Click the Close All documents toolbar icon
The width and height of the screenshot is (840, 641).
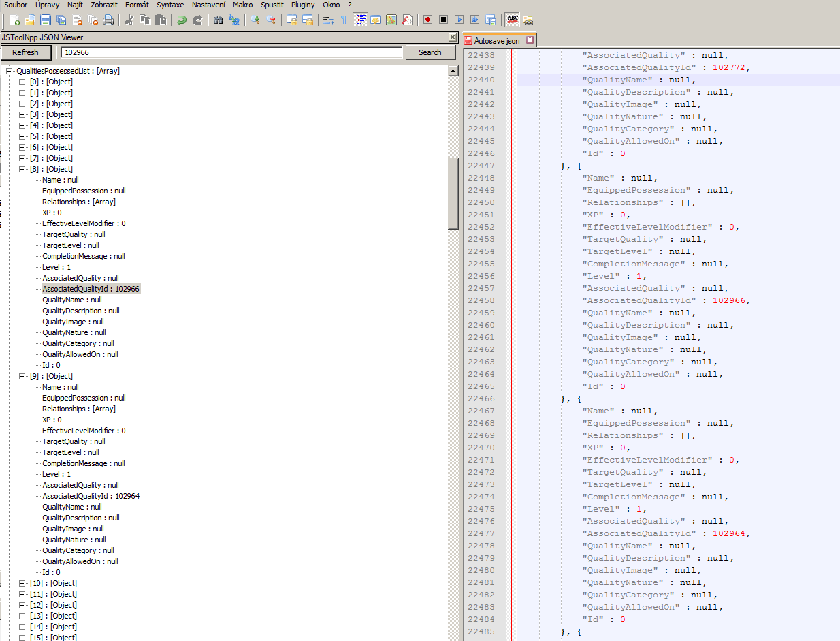pos(93,20)
